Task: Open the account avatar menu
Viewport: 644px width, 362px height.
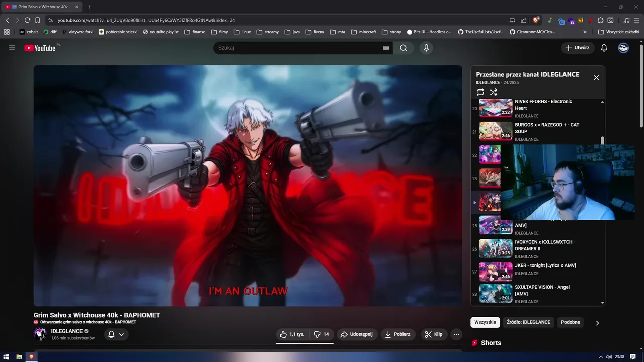Action: [623, 48]
